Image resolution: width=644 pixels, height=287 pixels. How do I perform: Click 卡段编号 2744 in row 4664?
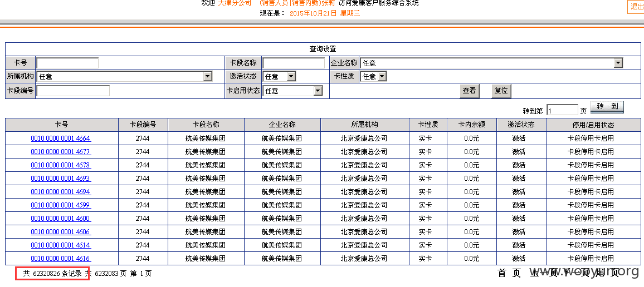click(143, 138)
